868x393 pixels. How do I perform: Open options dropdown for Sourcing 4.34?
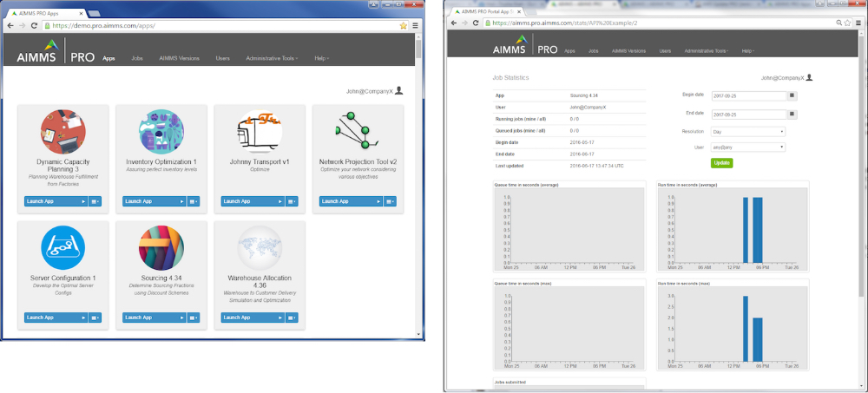[x=194, y=318]
